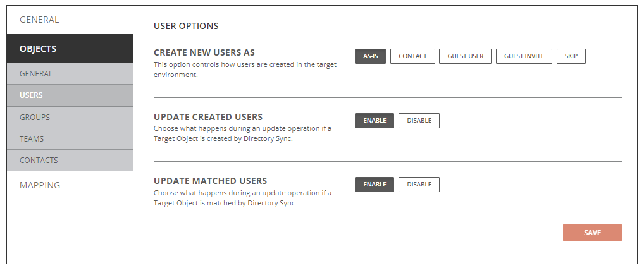Pick the GUEST INVITE option
This screenshot has width=644, height=275.
pyautogui.click(x=524, y=56)
